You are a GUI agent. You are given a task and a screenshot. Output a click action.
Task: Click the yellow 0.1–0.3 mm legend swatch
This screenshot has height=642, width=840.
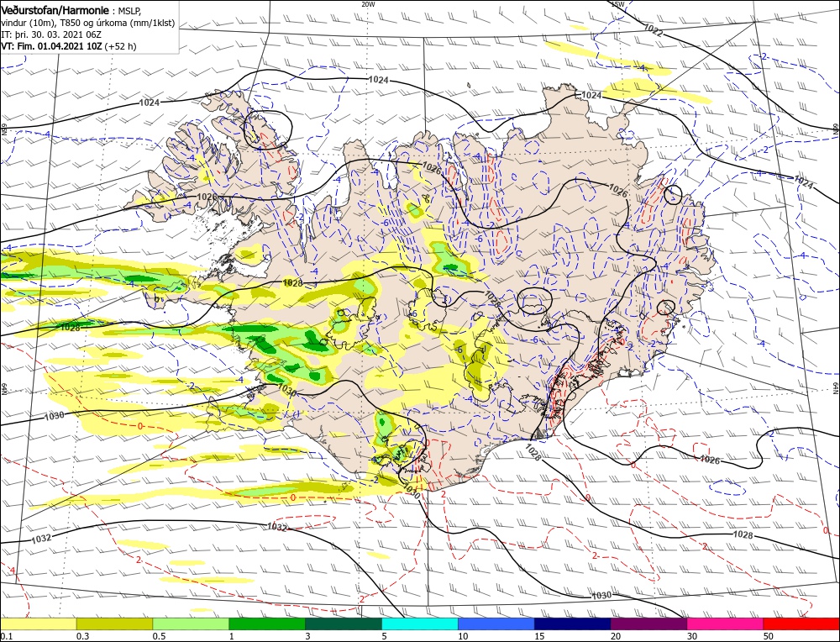click(x=38, y=624)
